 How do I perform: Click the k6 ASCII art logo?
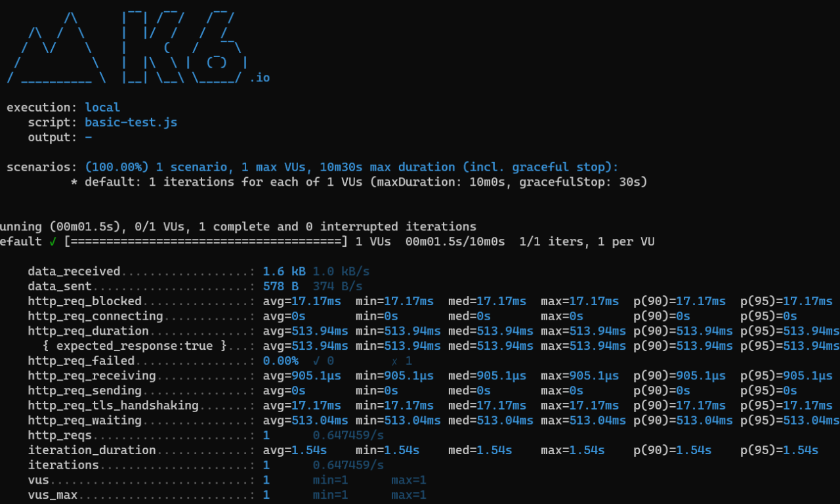[128, 47]
